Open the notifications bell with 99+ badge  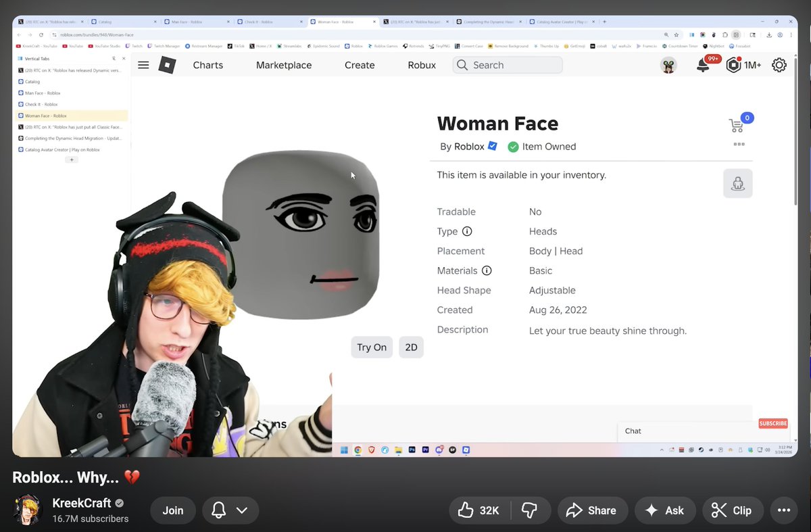click(x=703, y=66)
